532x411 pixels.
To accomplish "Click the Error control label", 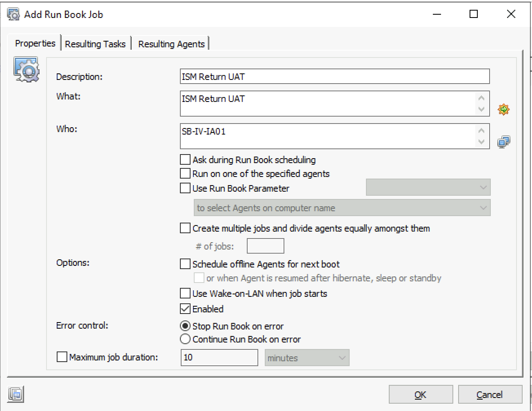I will click(x=82, y=326).
